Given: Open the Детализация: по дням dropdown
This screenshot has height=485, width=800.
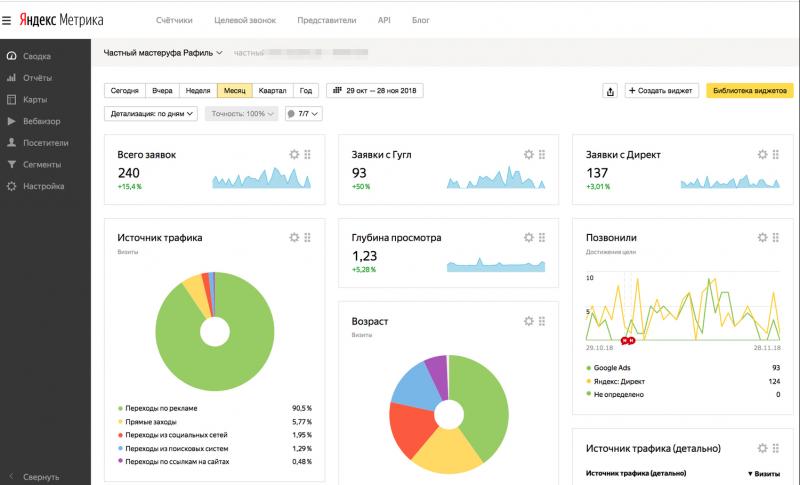Looking at the screenshot, I should pyautogui.click(x=151, y=114).
